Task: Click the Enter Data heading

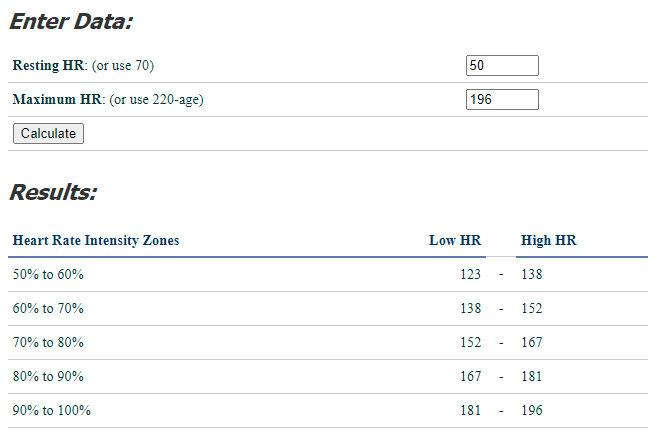Action: click(70, 21)
